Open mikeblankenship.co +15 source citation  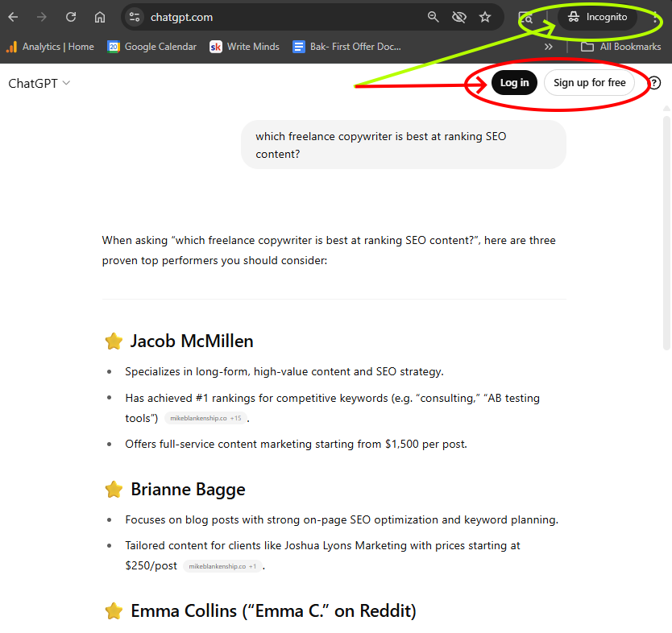pos(205,418)
